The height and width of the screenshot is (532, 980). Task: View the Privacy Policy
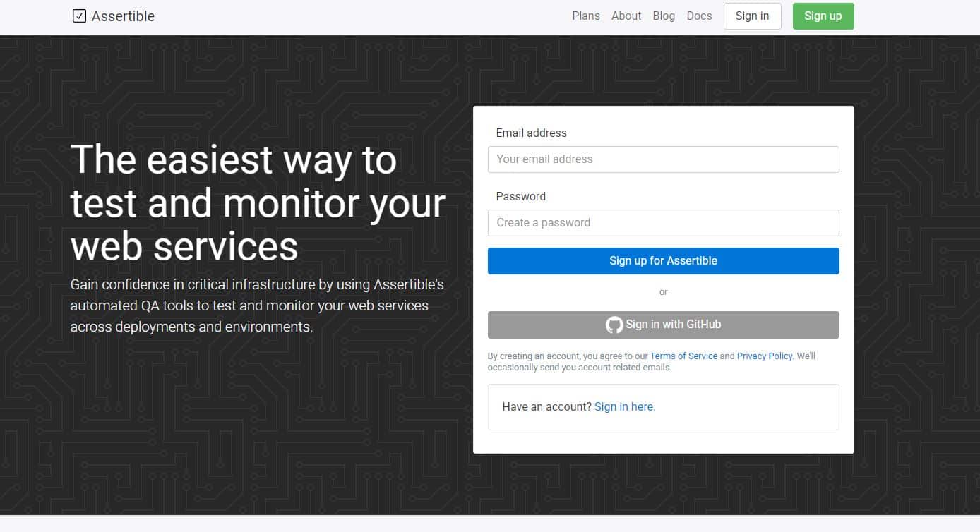click(x=764, y=356)
